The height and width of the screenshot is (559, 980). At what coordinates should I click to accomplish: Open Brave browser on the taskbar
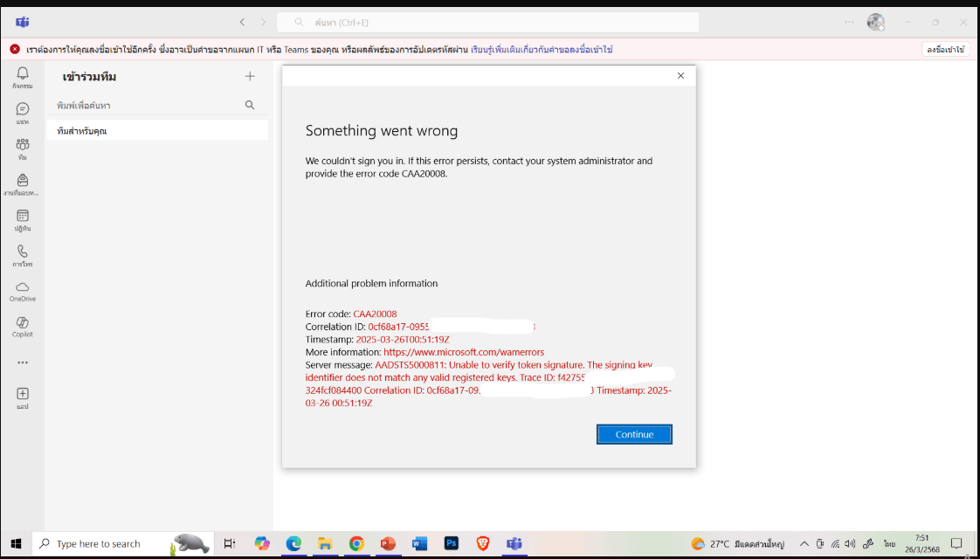tap(482, 543)
